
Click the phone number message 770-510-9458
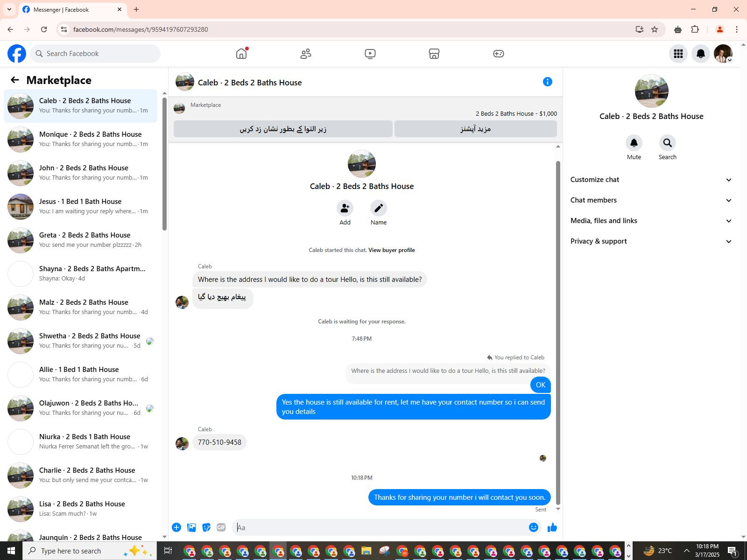219,442
